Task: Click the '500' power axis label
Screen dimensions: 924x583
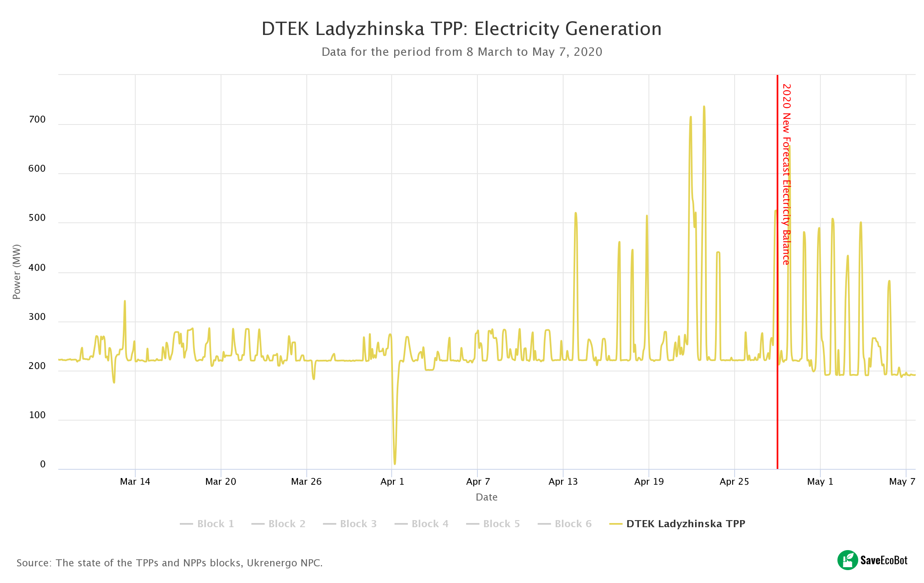Action: (37, 218)
